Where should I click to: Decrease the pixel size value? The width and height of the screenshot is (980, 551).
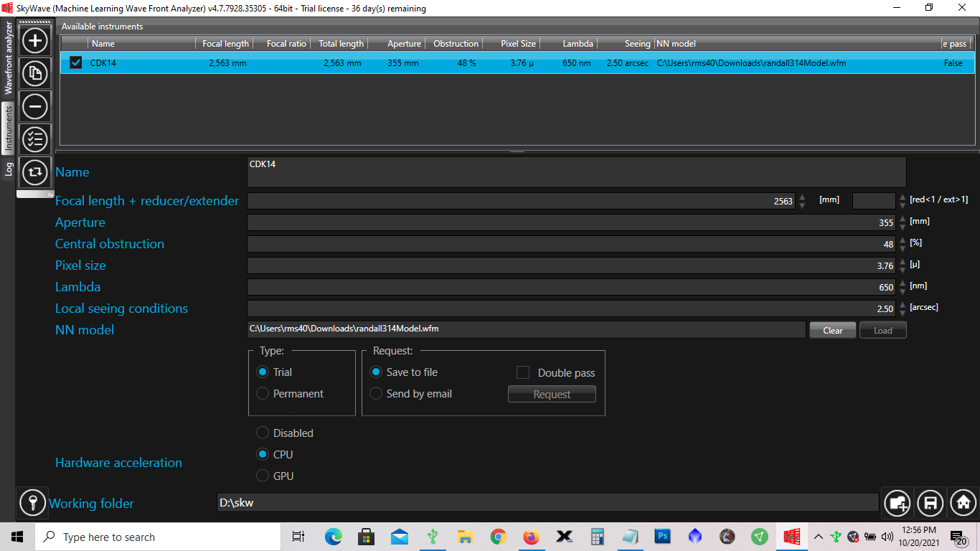click(903, 270)
